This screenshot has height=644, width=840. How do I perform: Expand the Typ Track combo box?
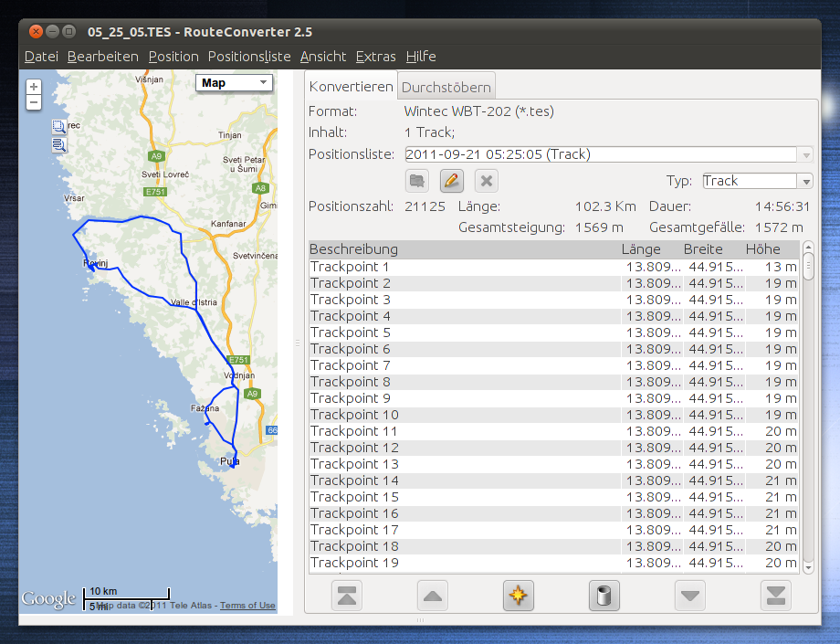[803, 181]
